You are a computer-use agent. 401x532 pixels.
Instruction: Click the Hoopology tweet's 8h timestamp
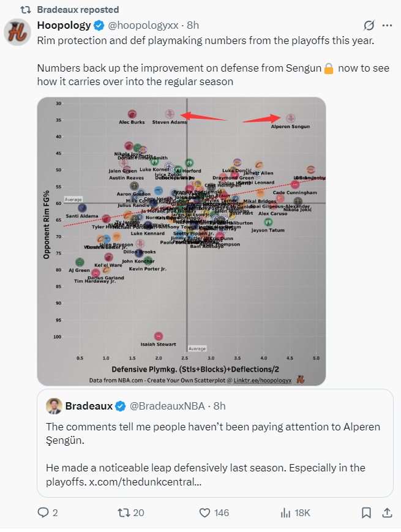click(x=193, y=26)
